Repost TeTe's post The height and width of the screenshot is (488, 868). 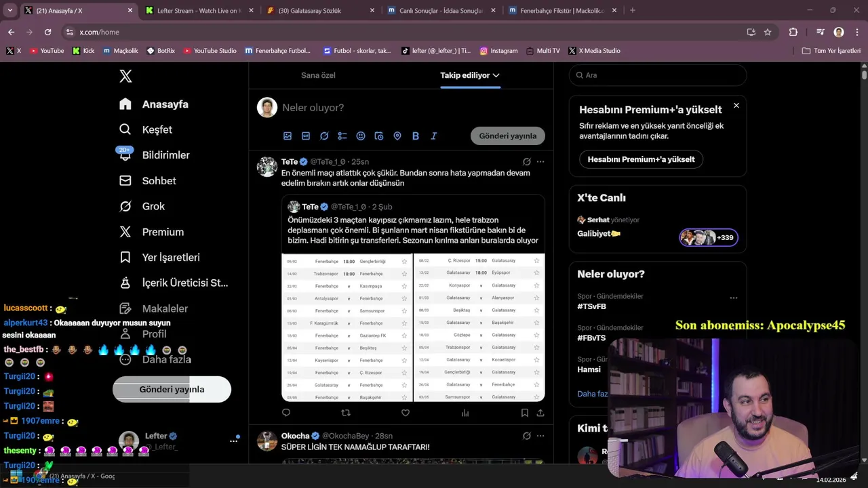346,413
